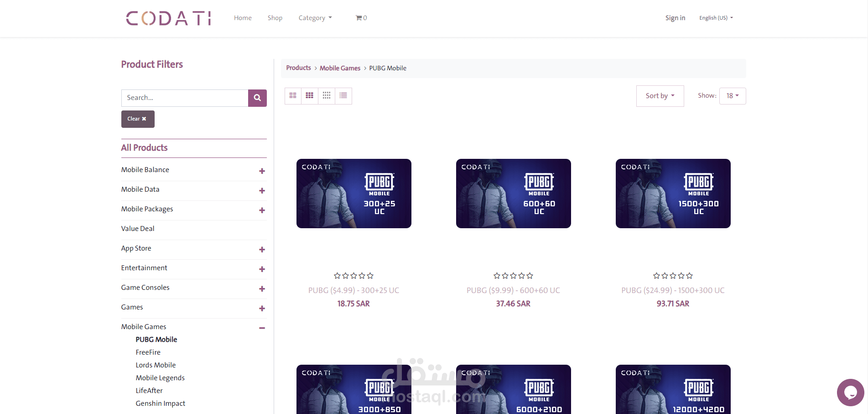Select the PUBG Mobile subcategory
The image size is (868, 414).
(156, 340)
